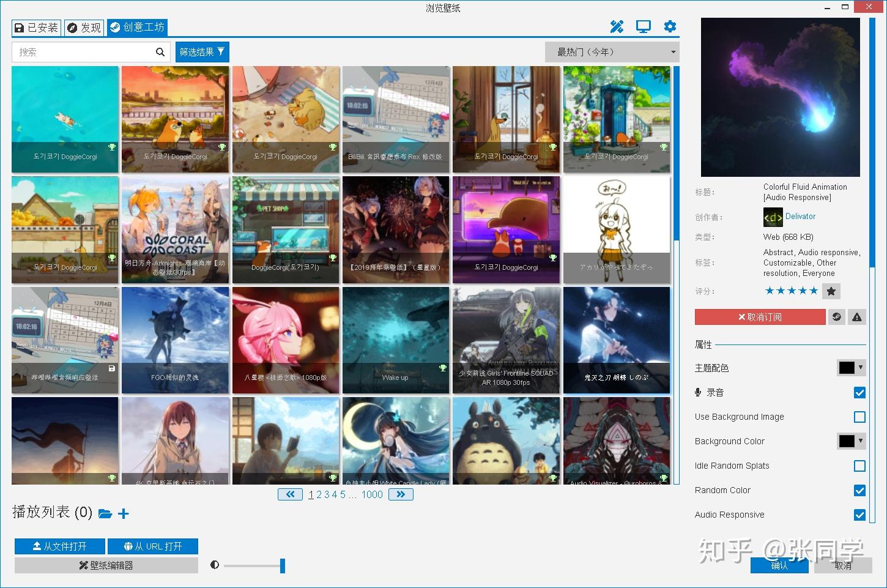Disable Audio Responsive checkbox
Screen dimensions: 887x588
(859, 515)
